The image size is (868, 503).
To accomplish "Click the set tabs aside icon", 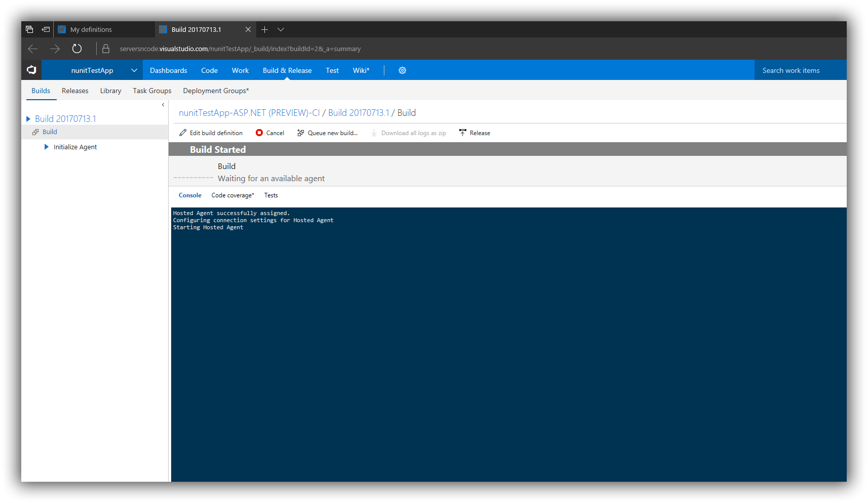I will [46, 29].
